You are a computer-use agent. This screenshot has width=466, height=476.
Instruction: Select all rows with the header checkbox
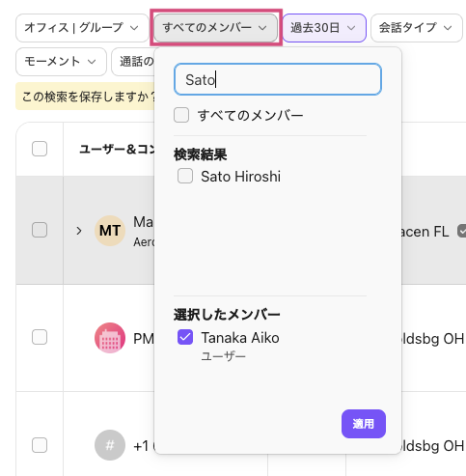coord(40,149)
